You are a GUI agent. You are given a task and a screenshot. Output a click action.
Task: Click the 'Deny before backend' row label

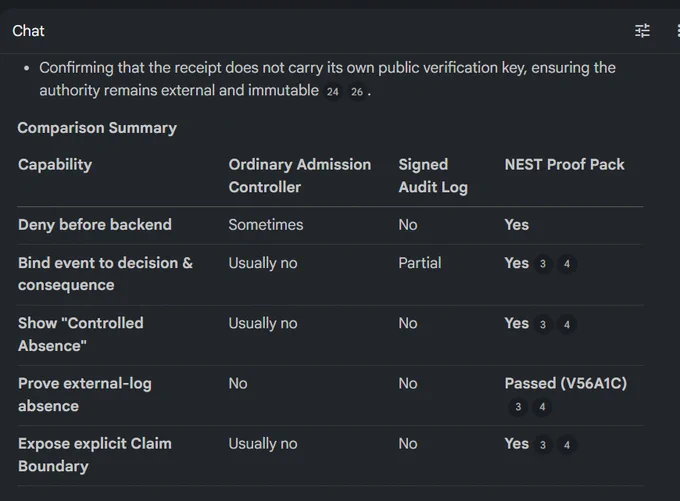coord(95,225)
